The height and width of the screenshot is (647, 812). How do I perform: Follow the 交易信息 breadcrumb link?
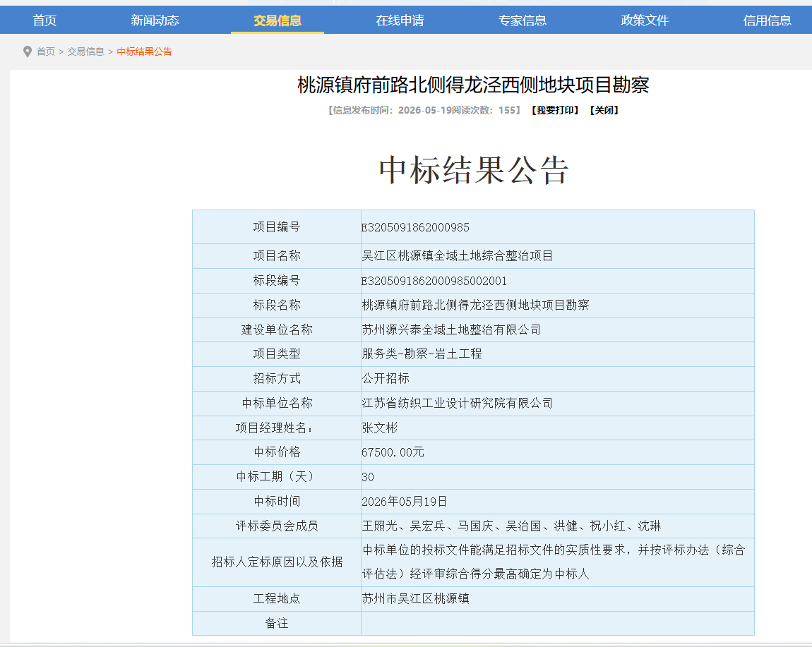click(x=86, y=52)
